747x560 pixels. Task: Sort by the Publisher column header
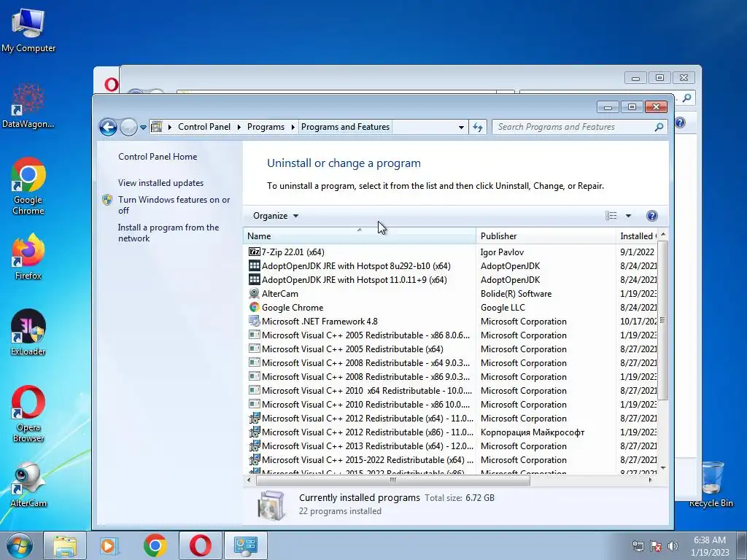tap(546, 236)
